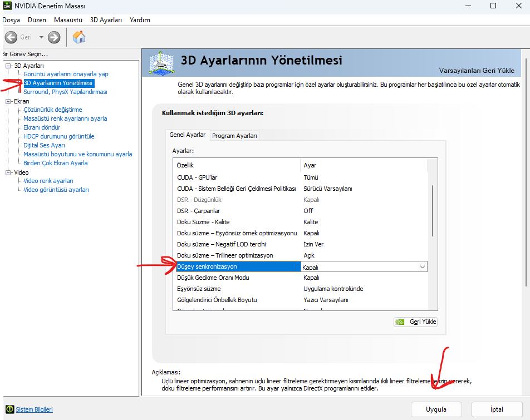
Task: Click the Uygulama kontrolünde value
Action: (x=333, y=289)
